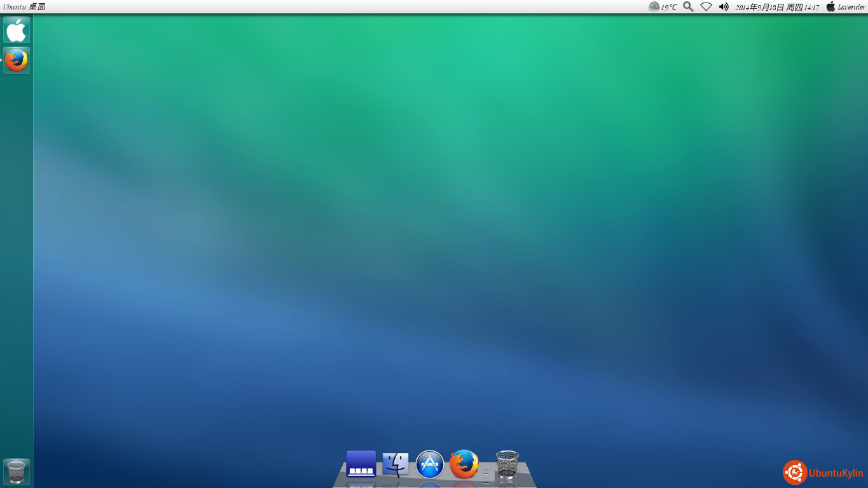Open the Finder face icon in dock
This screenshot has width=868, height=488.
point(396,464)
